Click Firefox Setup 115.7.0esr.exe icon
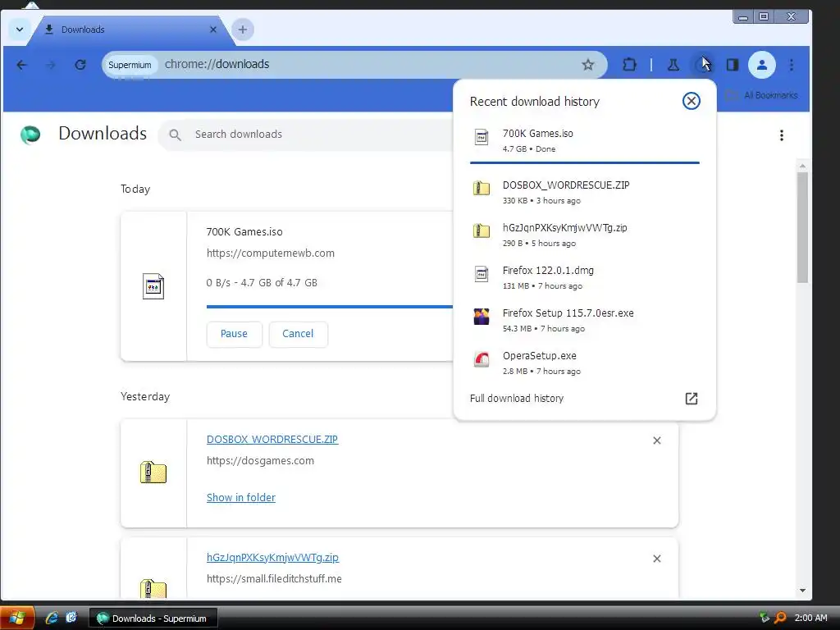This screenshot has height=630, width=840. [x=482, y=317]
